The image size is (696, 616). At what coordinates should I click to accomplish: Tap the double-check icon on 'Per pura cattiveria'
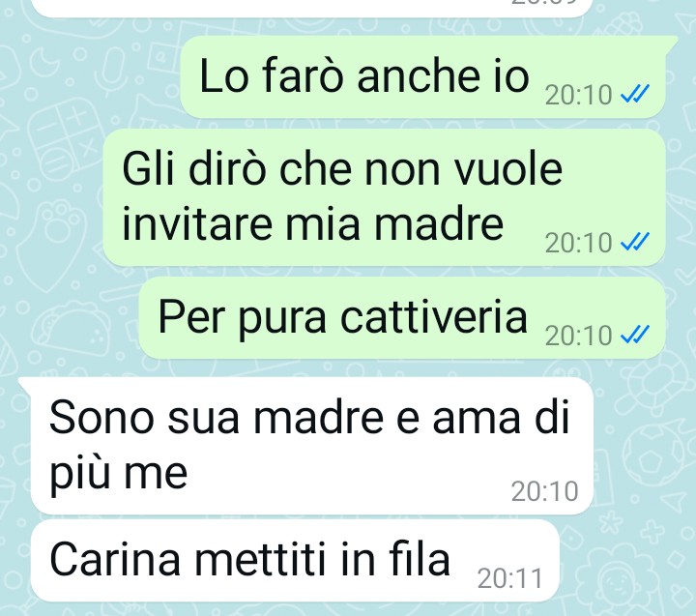[x=635, y=334]
